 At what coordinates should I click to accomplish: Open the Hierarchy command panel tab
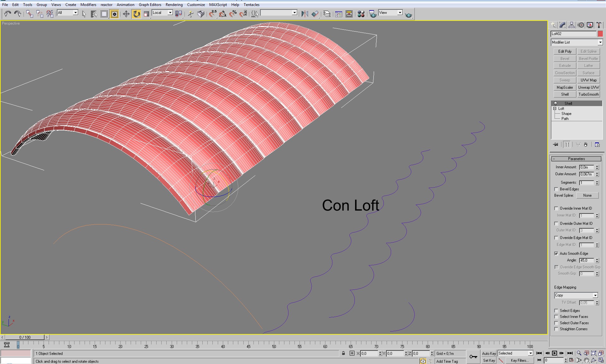572,25
